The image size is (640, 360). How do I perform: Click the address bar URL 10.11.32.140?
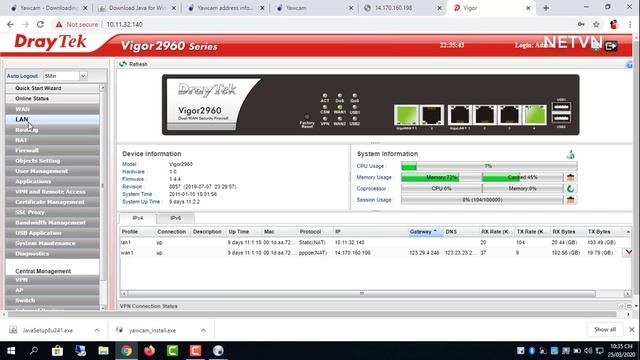pos(124,24)
